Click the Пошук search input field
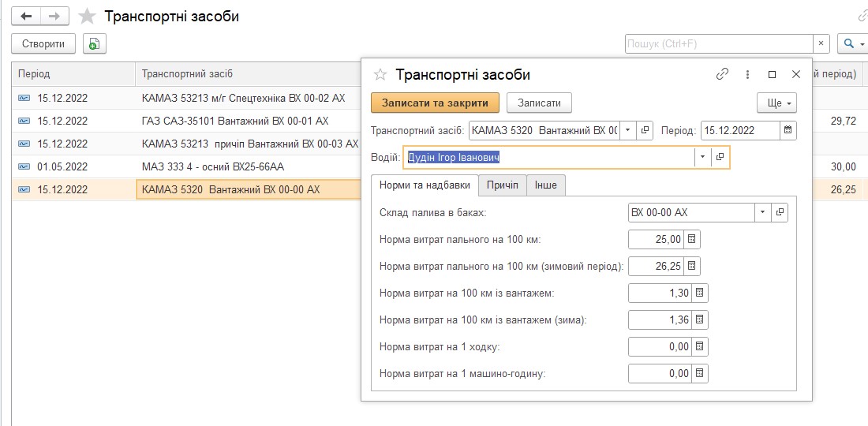The width and height of the screenshot is (868, 426). (x=718, y=44)
